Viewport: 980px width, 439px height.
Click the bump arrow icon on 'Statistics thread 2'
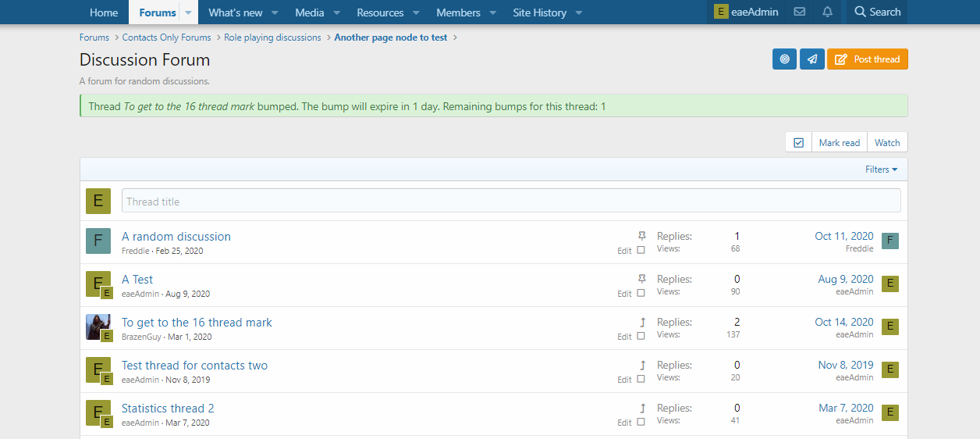click(642, 408)
